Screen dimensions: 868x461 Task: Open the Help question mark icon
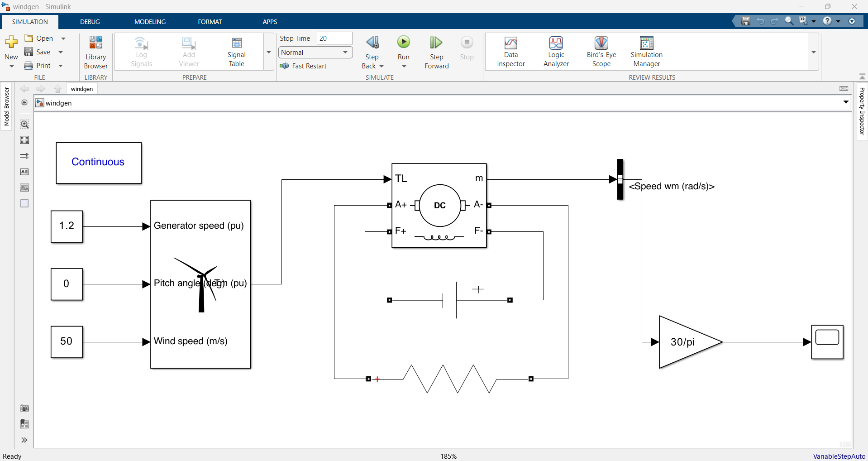[827, 21]
